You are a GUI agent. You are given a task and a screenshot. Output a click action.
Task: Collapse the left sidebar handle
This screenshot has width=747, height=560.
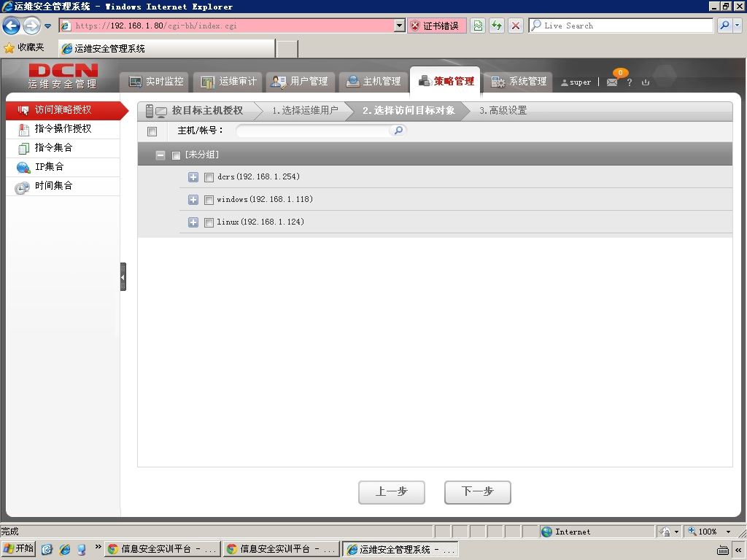click(123, 276)
